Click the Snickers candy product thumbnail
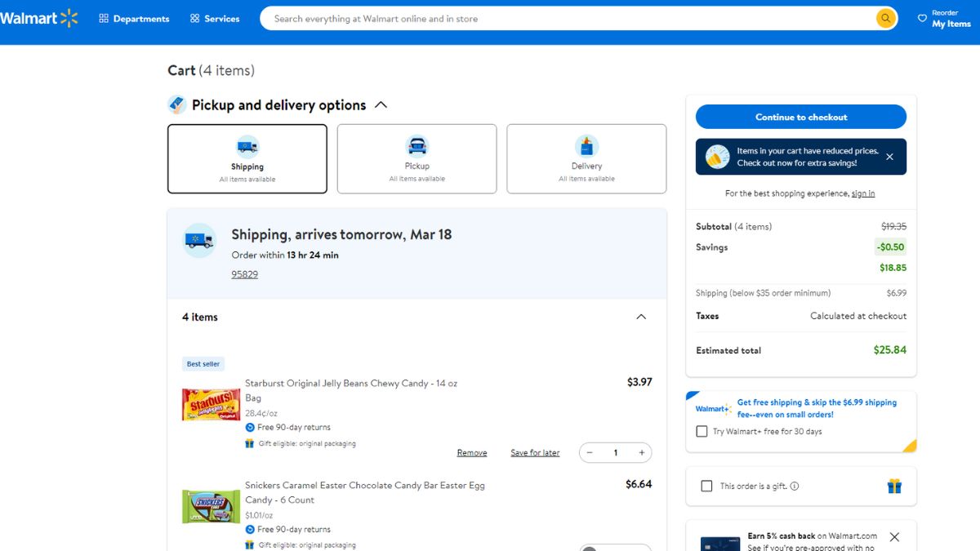This screenshot has width=980, height=551. click(x=211, y=506)
